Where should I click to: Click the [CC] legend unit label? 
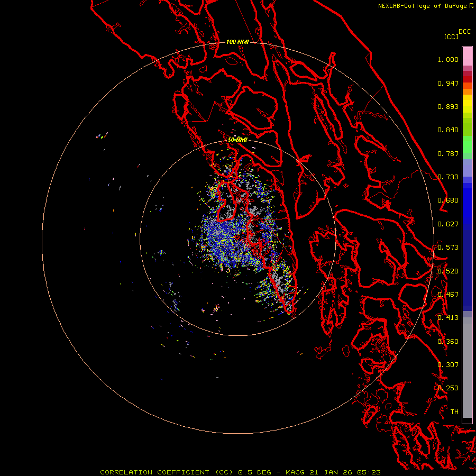pos(451,36)
